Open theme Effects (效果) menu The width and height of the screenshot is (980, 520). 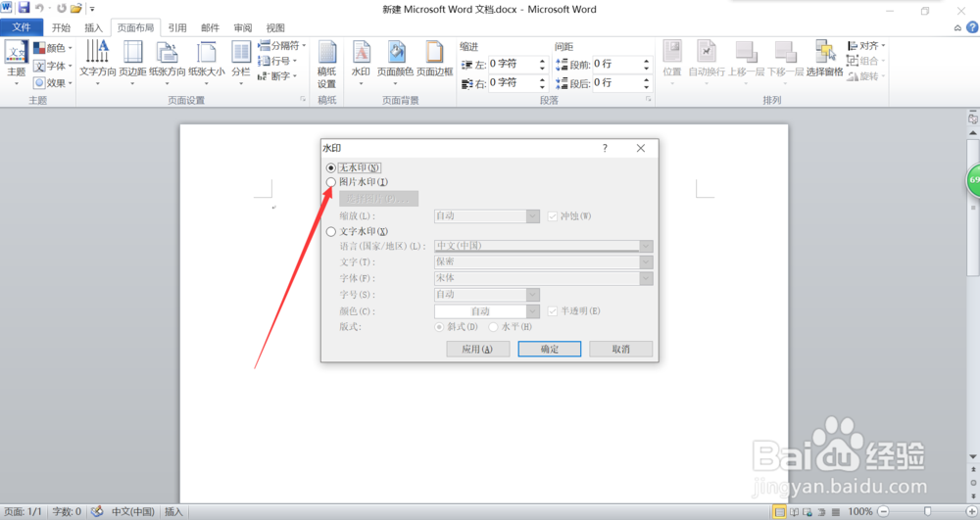[53, 82]
